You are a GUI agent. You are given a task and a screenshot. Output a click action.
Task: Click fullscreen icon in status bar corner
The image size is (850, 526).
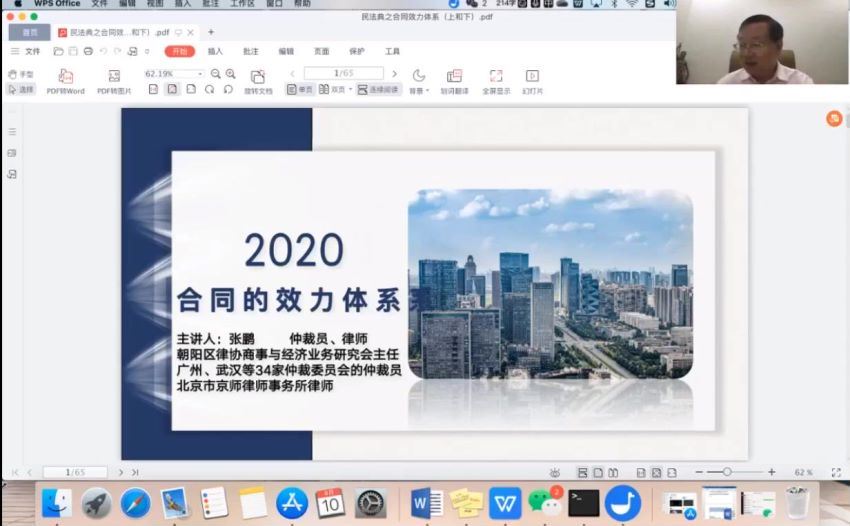(x=836, y=473)
